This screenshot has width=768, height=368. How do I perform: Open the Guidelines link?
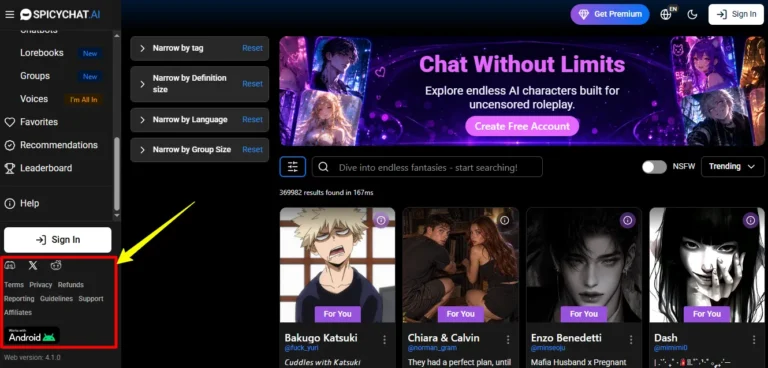(x=56, y=298)
